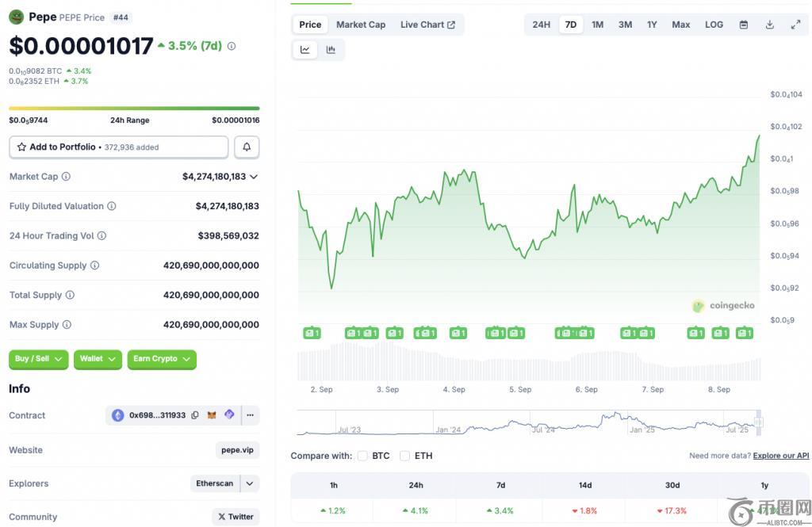Open the calendar date range picker

click(x=743, y=25)
